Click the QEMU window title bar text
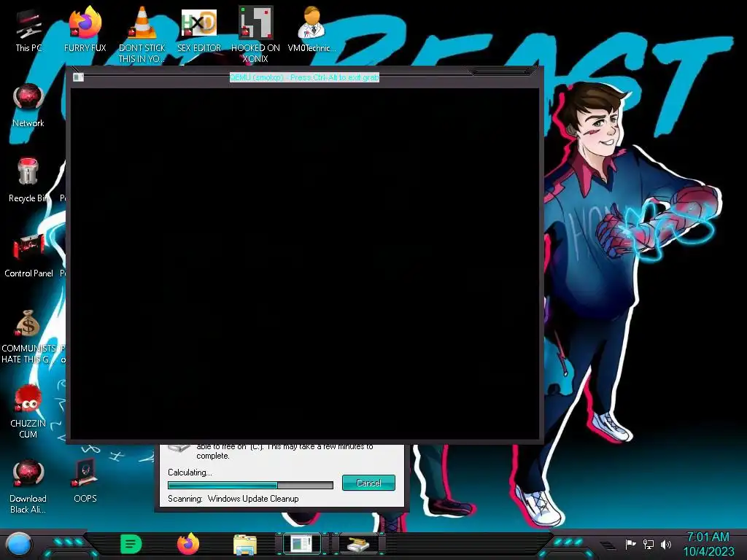Image resolution: width=747 pixels, height=560 pixels. tap(304, 77)
